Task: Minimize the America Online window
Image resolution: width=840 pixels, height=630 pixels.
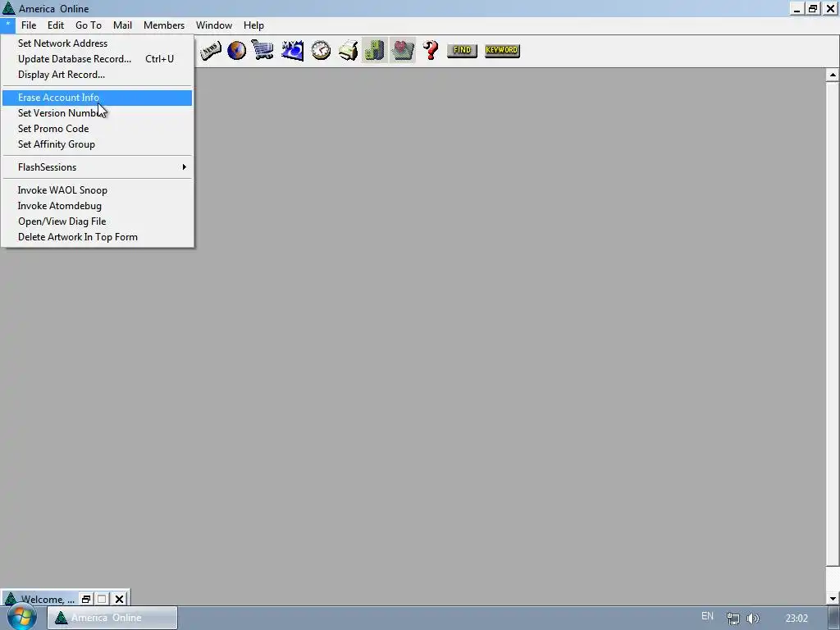Action: (x=797, y=8)
